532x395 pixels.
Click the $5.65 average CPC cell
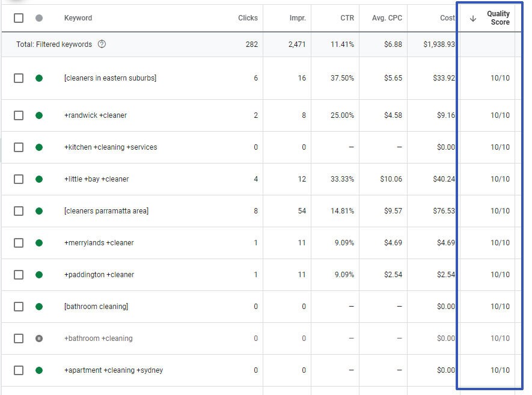point(393,78)
